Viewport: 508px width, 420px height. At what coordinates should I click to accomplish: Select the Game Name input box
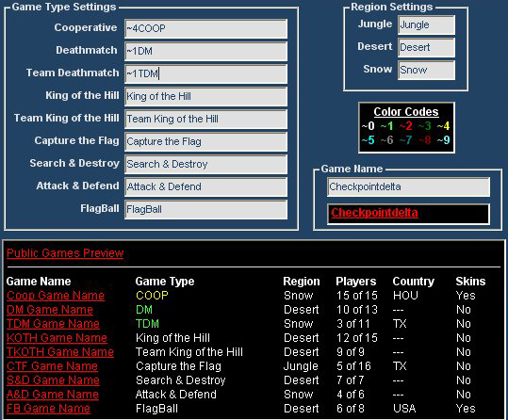408,186
